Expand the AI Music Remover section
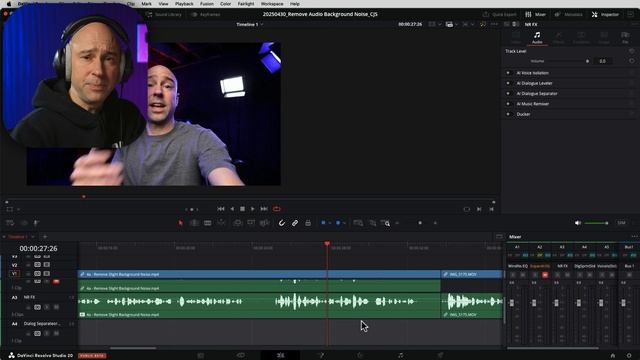This screenshot has width=640, height=360. (x=533, y=104)
